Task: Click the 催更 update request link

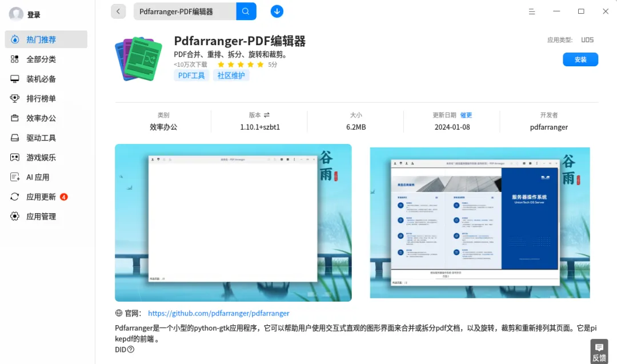Action: pyautogui.click(x=466, y=115)
